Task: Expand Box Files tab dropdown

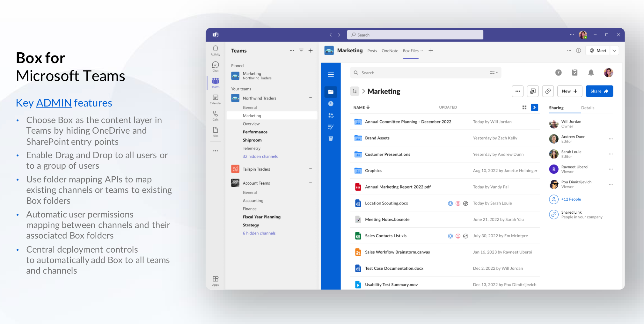Action: (422, 51)
